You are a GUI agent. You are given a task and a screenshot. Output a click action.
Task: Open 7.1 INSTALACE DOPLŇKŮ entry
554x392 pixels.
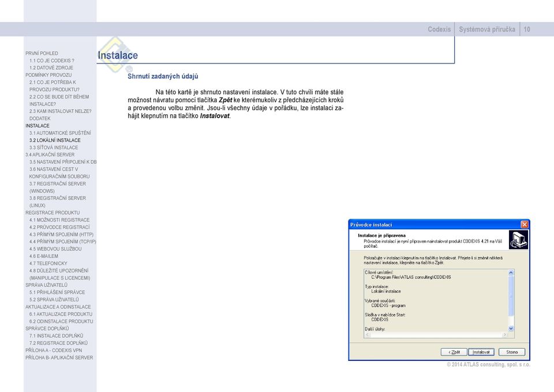coord(56,336)
